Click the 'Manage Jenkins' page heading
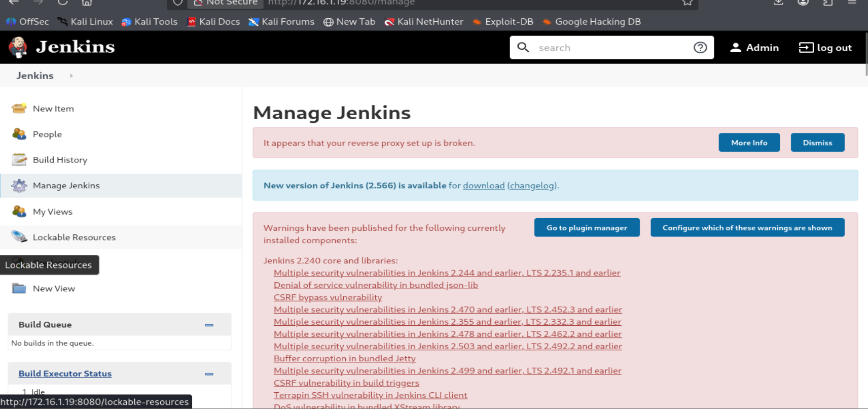 coord(332,113)
